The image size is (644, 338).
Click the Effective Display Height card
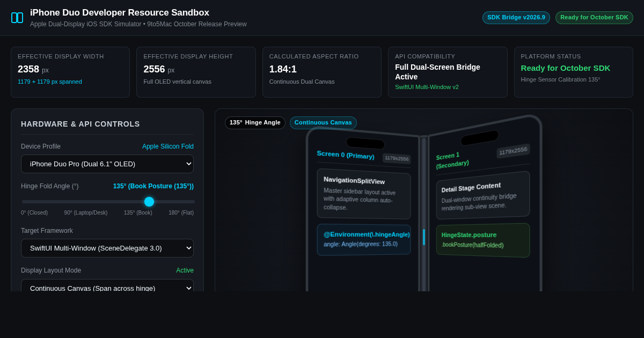click(x=196, y=72)
